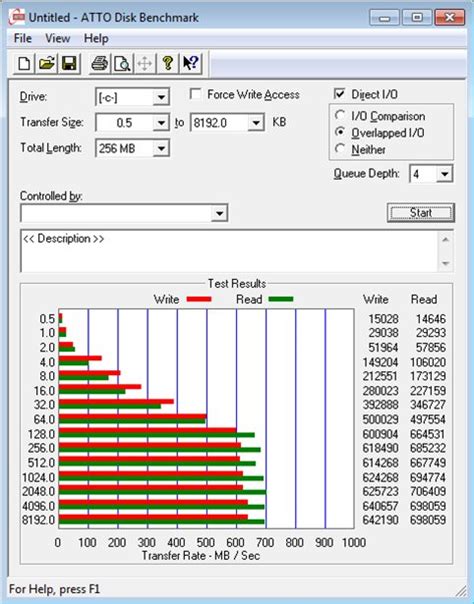Click the For Help, press F1 status text
474x604 pixels.
54,589
